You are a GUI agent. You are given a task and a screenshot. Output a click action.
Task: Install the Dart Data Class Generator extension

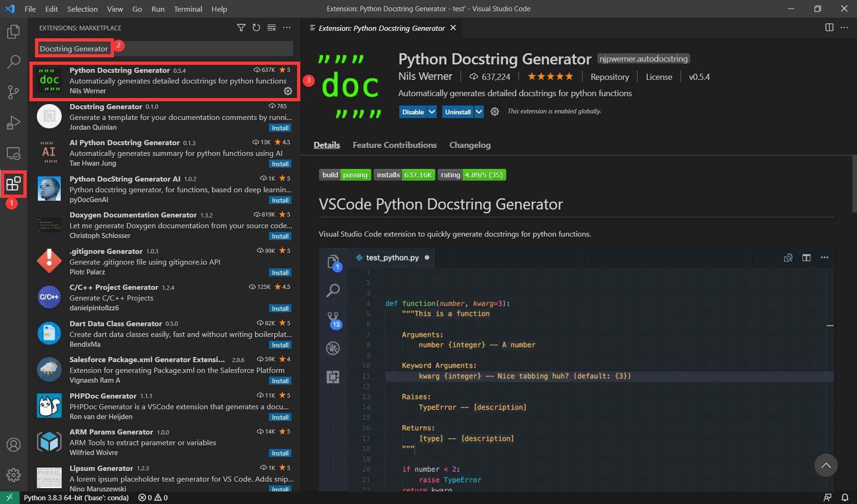tap(280, 345)
